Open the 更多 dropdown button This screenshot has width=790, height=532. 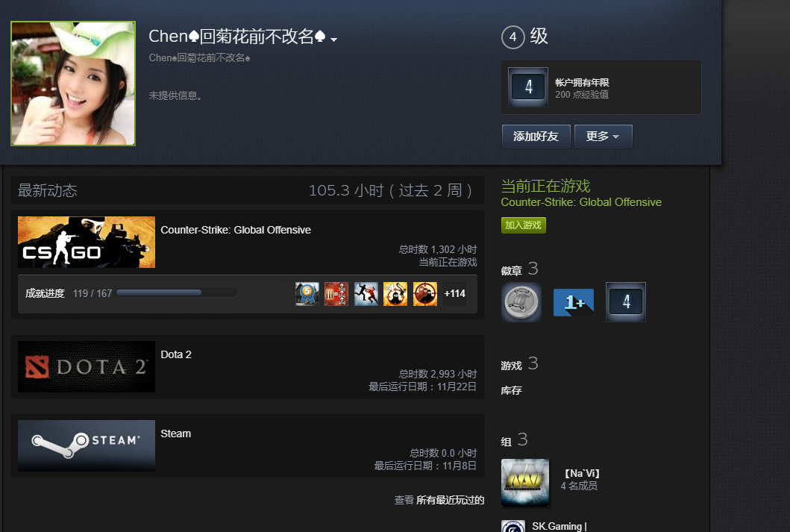603,137
